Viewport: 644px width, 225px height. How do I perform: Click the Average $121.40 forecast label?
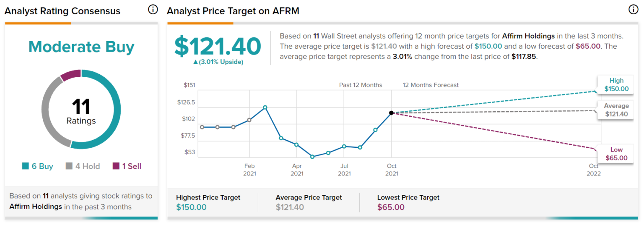coord(616,110)
